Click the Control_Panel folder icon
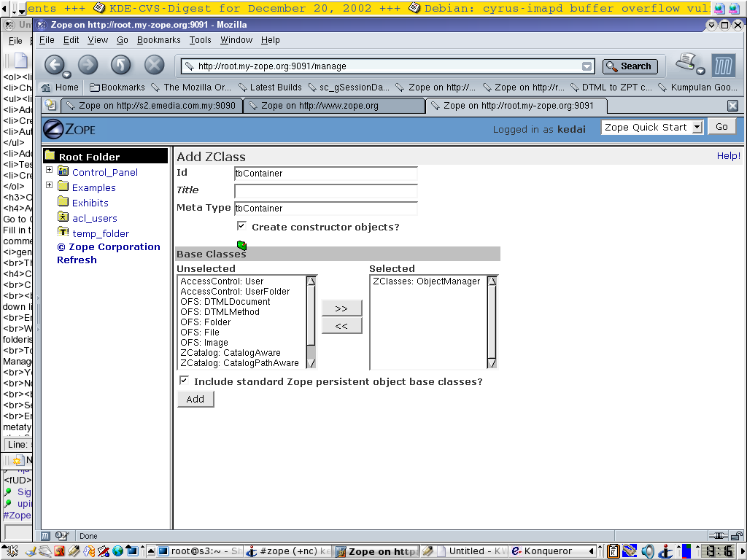This screenshot has width=747, height=560. (63, 171)
